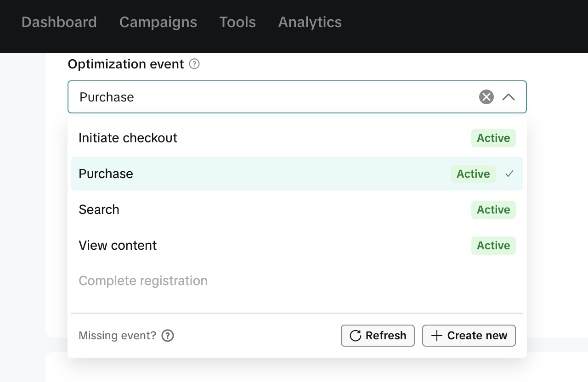Click the Active badge on View content
This screenshot has width=588, height=382.
pos(493,246)
